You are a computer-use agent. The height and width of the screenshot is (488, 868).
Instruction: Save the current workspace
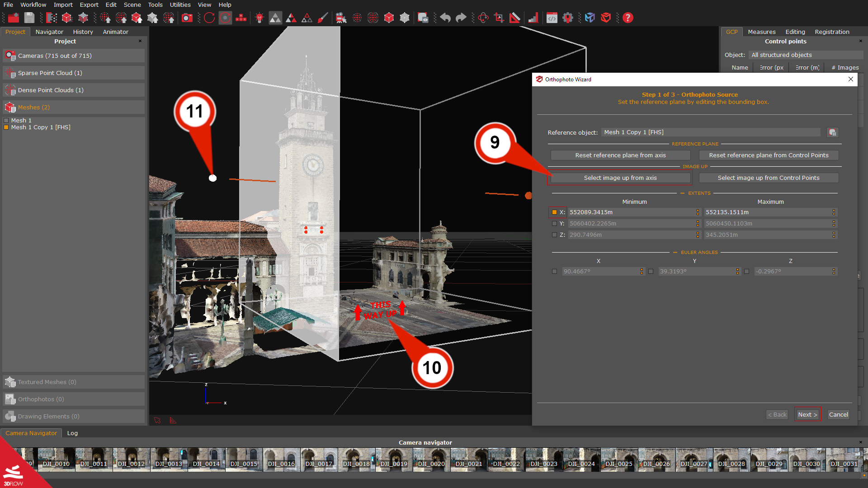pyautogui.click(x=28, y=18)
